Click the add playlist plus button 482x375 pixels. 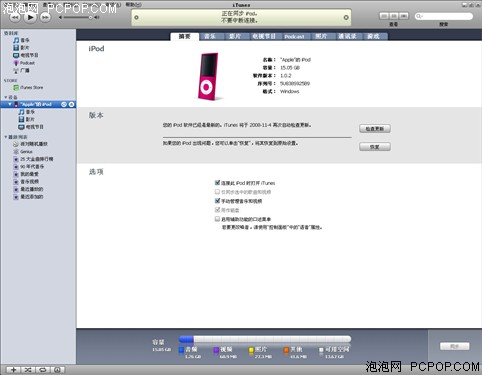pos(13,370)
